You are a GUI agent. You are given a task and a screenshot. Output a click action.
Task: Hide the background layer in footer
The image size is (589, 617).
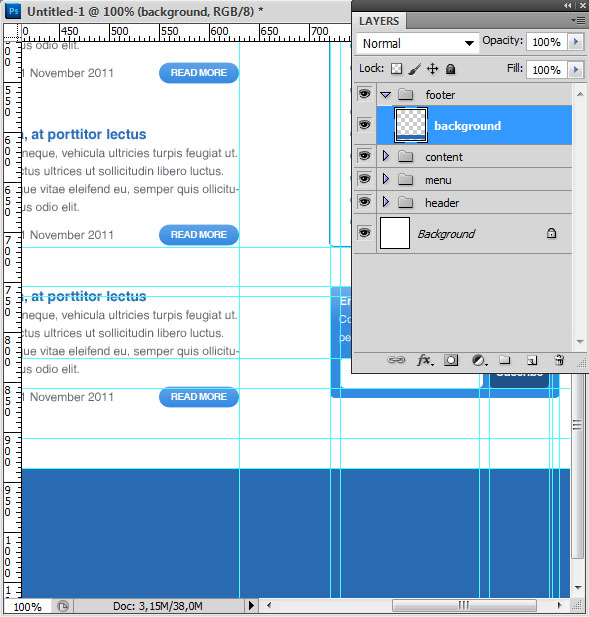tap(364, 125)
